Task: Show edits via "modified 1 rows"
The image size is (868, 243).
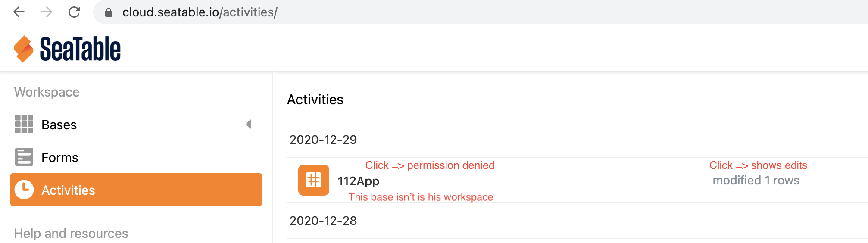Action: click(756, 181)
